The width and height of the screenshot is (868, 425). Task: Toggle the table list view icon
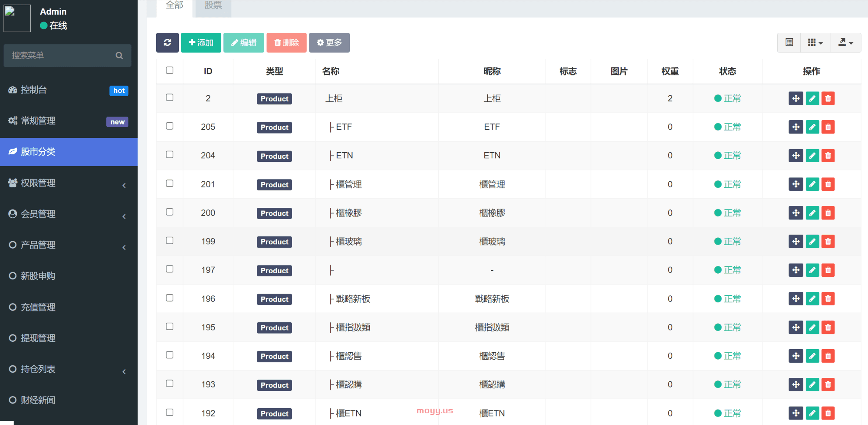(x=789, y=42)
